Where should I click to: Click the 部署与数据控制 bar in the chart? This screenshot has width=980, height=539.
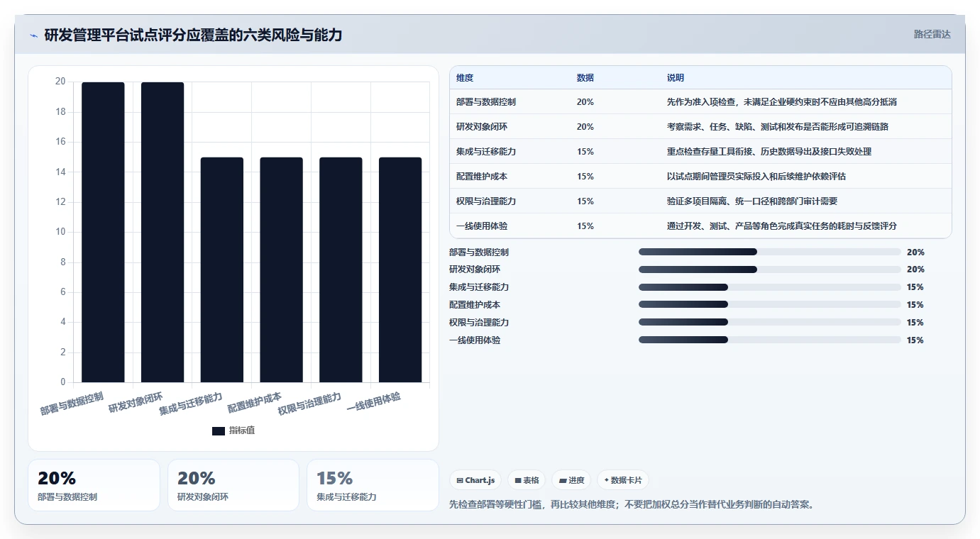click(103, 233)
